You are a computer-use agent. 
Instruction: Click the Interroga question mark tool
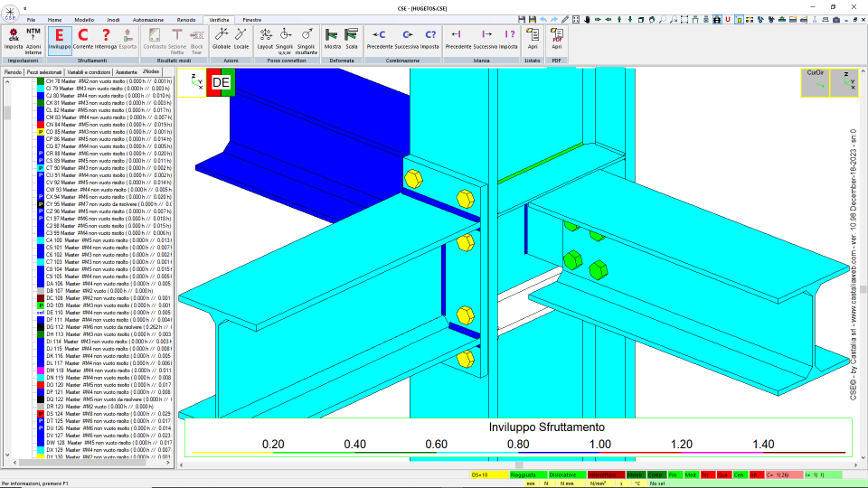coord(106,39)
